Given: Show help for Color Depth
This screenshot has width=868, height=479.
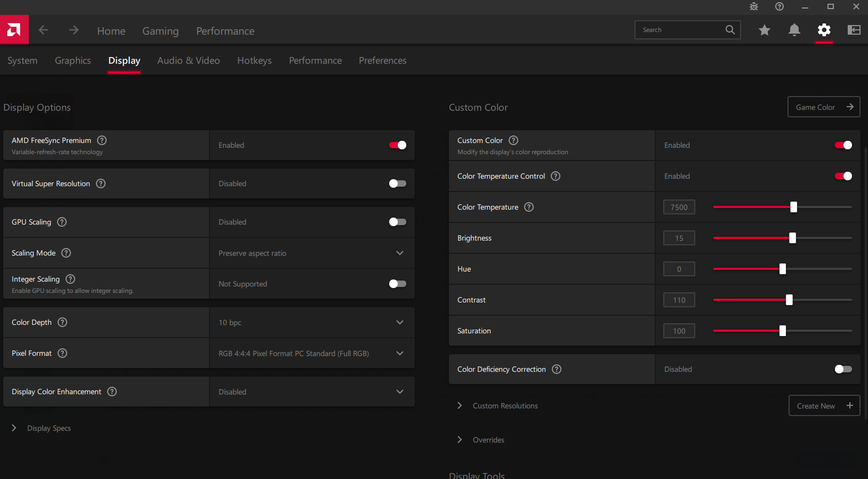Looking at the screenshot, I should tap(62, 322).
